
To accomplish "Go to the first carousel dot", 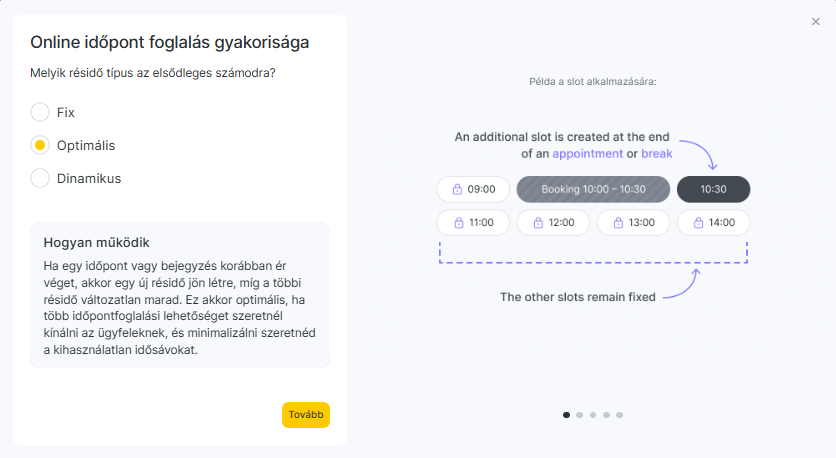I will [567, 414].
